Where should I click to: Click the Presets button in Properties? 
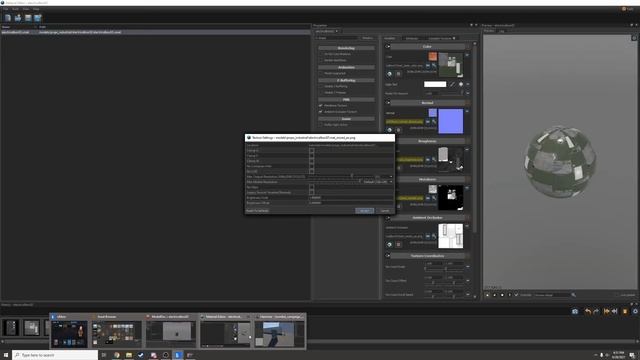[x=368, y=38]
